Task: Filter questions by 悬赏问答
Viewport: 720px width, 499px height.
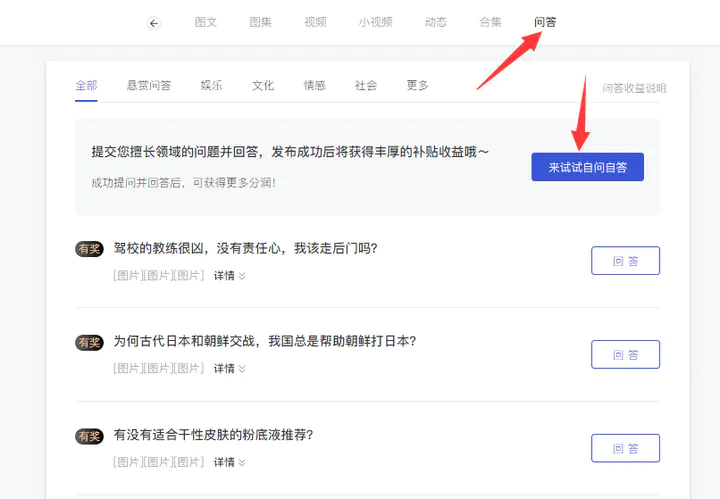Action: pos(149,85)
